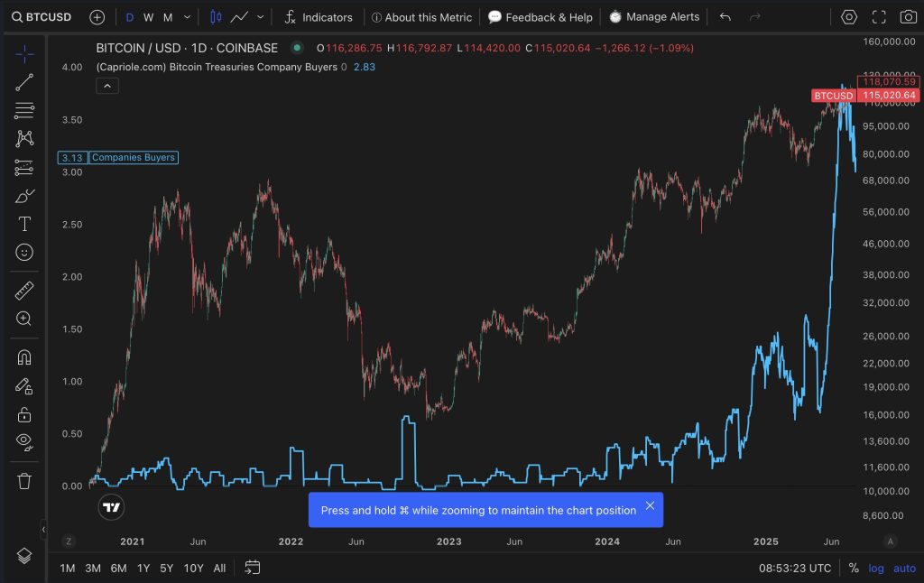Toggle log scale on price axis

[x=876, y=568]
